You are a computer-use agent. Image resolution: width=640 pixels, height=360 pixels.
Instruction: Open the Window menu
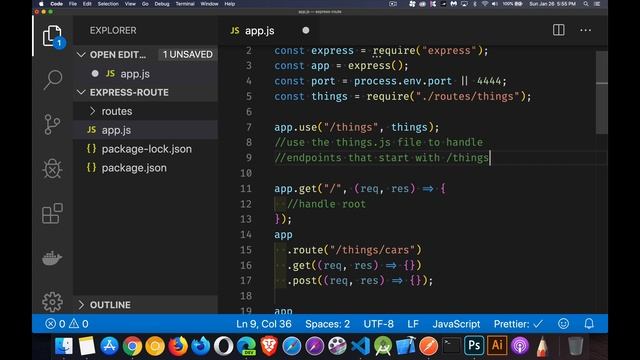tap(209, 4)
